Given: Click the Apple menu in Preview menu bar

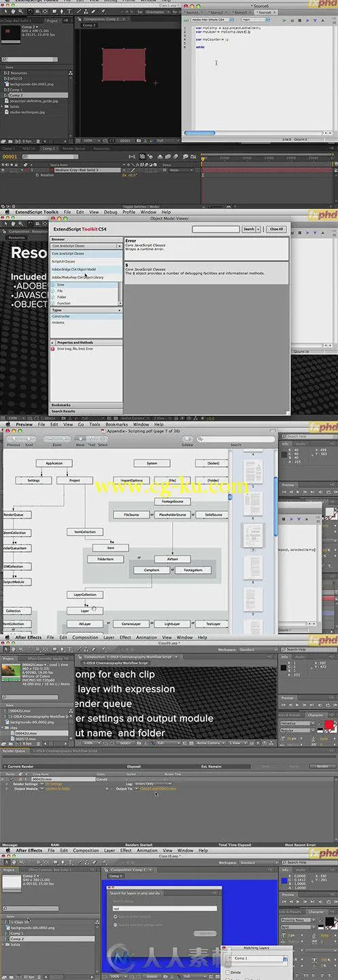Looking at the screenshot, I should 7,424.
